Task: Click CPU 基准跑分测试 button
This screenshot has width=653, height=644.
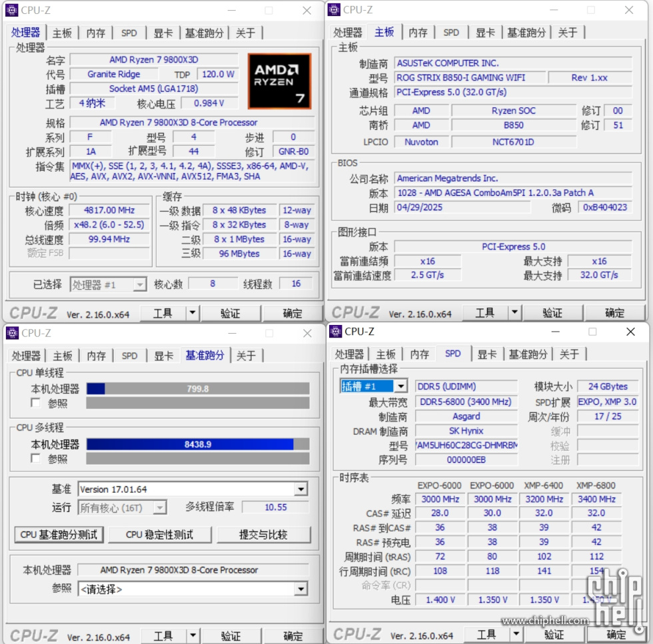Action: [x=59, y=535]
